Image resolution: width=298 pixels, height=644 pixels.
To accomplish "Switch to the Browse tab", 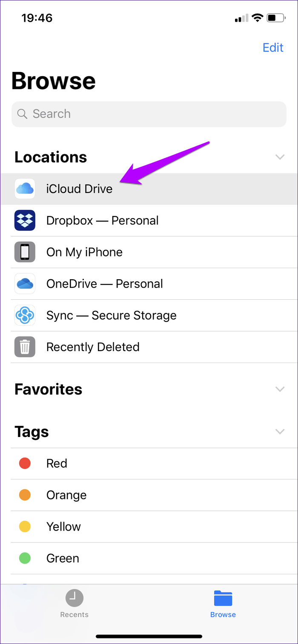I will point(223,604).
